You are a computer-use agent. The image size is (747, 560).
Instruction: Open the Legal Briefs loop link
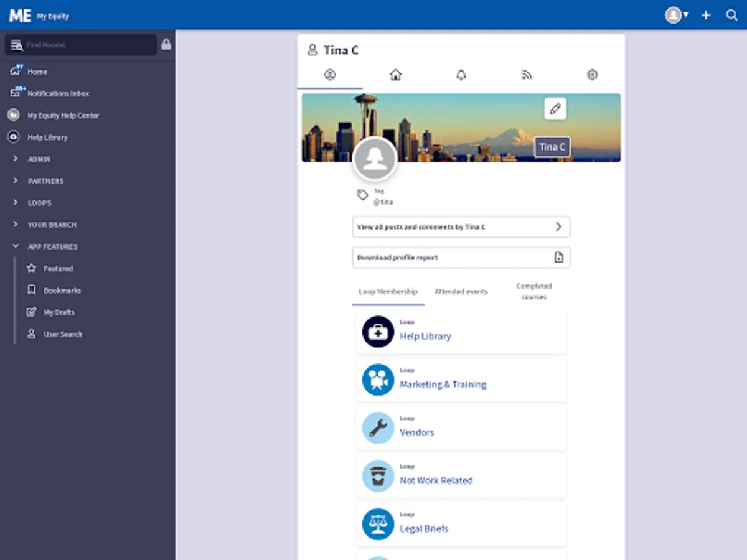(424, 529)
